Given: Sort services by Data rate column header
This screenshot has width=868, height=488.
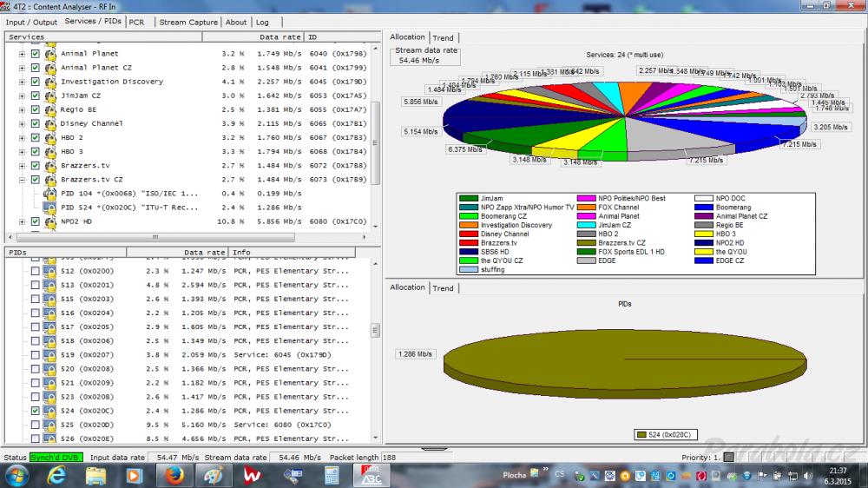Looking at the screenshot, I should pos(253,37).
